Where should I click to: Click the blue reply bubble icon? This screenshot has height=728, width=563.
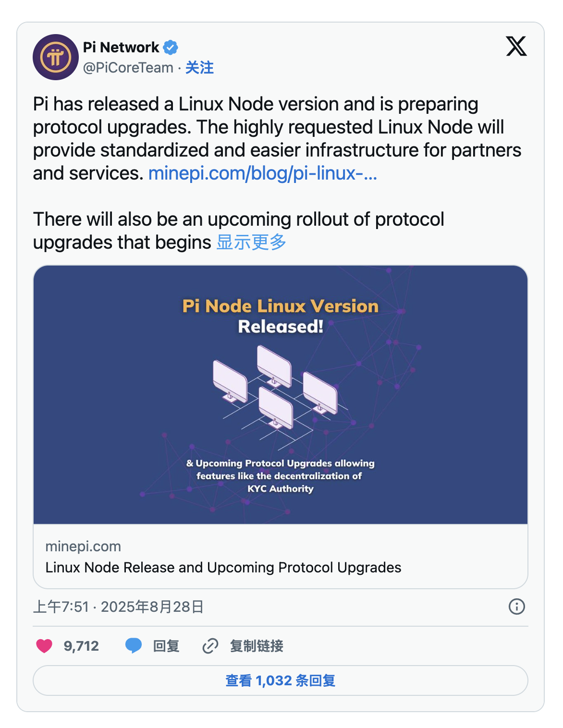(133, 646)
